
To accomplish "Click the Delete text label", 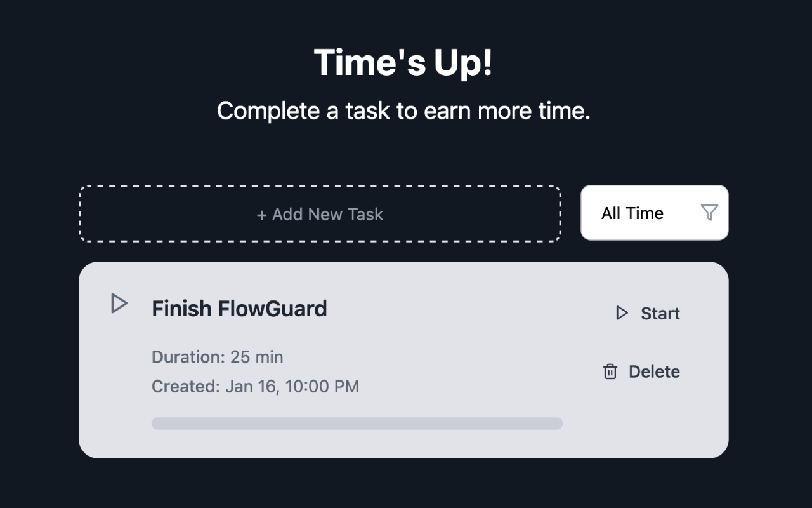I will (654, 371).
